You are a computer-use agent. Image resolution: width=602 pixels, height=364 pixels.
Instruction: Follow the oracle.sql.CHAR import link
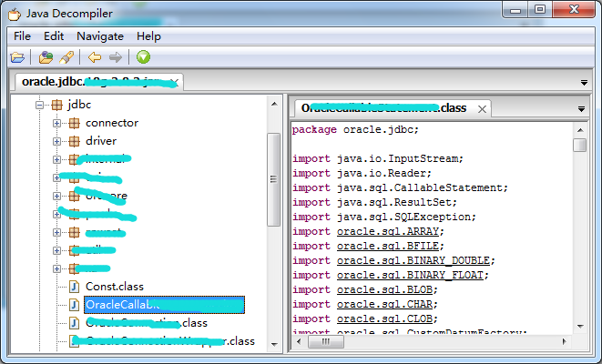(x=384, y=304)
